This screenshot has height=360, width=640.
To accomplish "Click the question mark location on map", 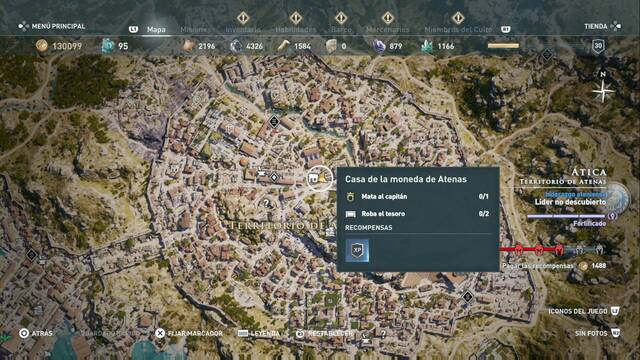I will [267, 202].
